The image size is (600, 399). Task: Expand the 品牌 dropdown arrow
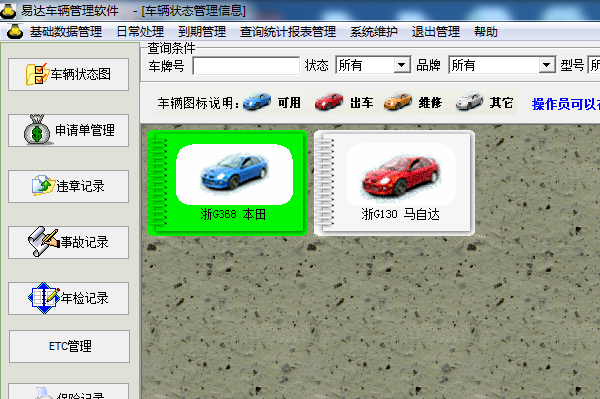coord(547,65)
